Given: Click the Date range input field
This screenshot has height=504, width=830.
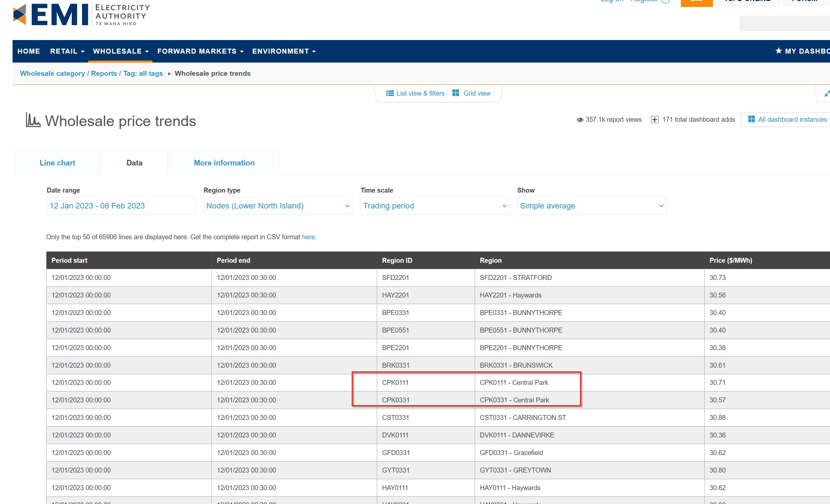Looking at the screenshot, I should click(121, 206).
